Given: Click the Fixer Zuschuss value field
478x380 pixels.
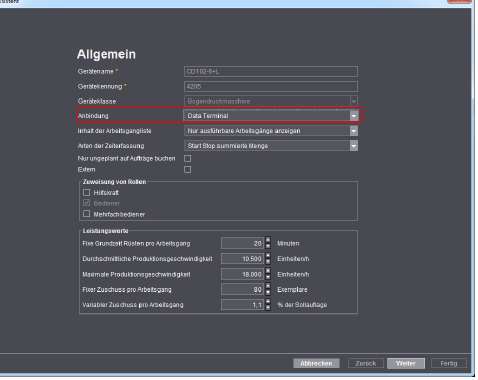Looking at the screenshot, I should tap(242, 289).
